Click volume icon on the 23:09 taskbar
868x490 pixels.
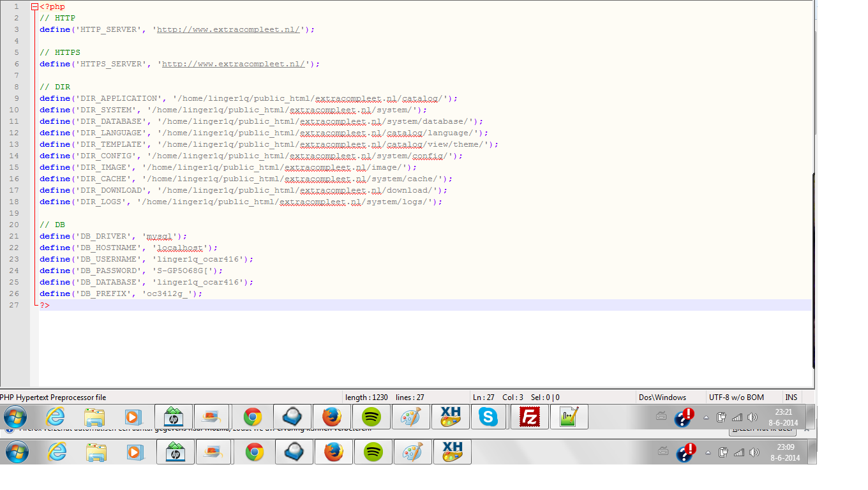click(x=754, y=452)
